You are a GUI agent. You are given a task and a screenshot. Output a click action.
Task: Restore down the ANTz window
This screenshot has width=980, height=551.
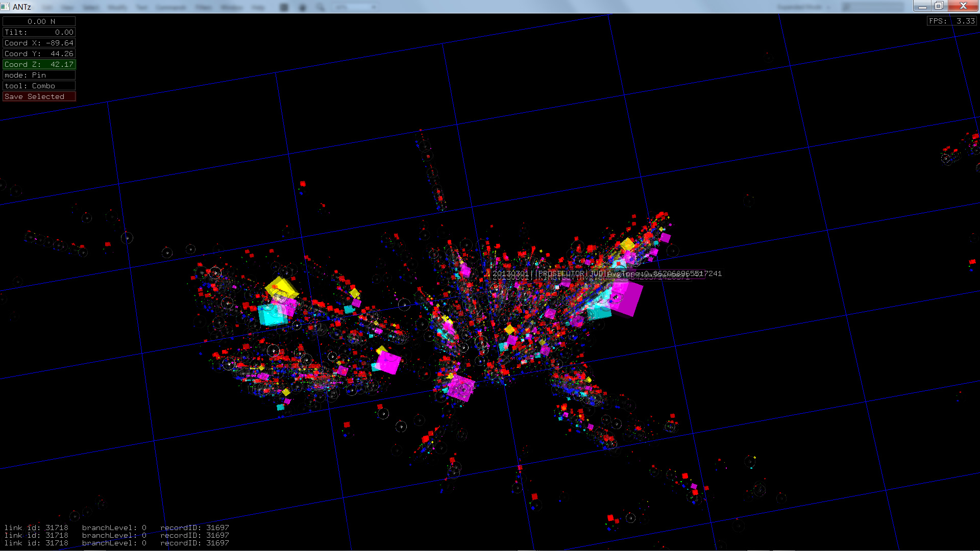[x=939, y=6]
